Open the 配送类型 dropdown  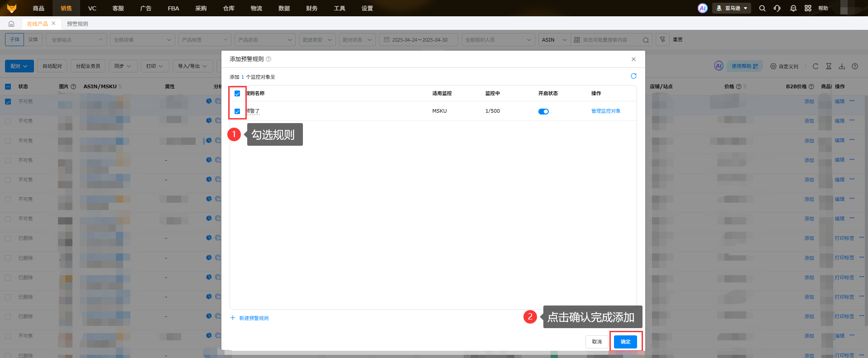click(x=317, y=40)
